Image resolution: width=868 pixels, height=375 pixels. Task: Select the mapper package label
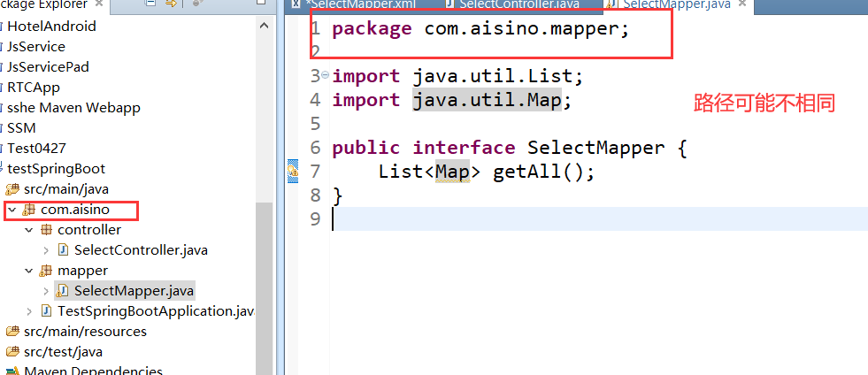pyautogui.click(x=82, y=271)
